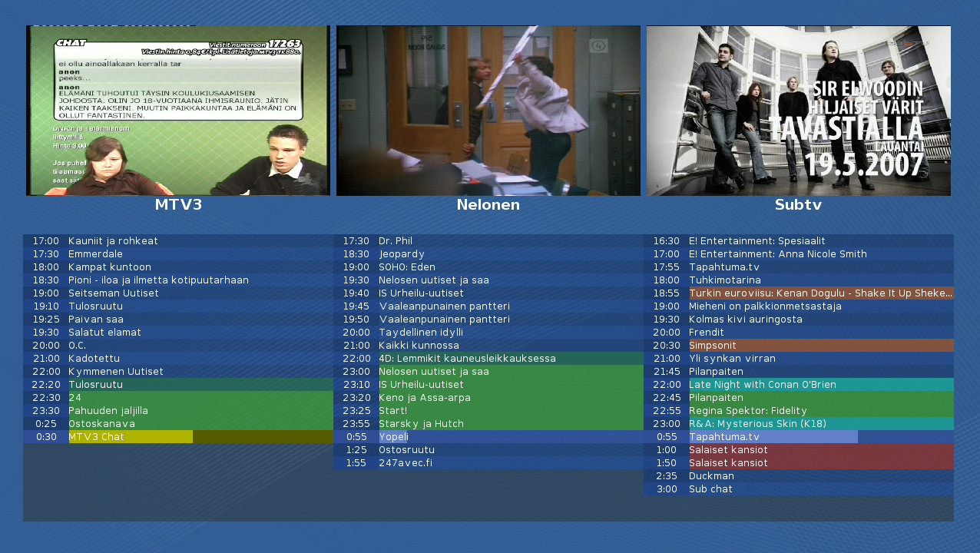
Task: Choose Kadotettu at 21:00
Action: [178, 359]
